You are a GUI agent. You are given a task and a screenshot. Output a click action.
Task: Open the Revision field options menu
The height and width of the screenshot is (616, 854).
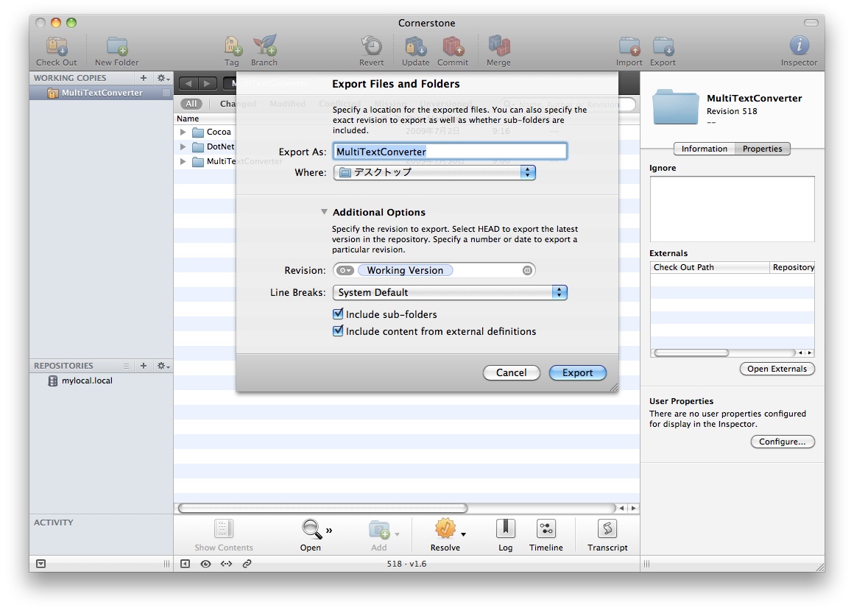pyautogui.click(x=527, y=270)
